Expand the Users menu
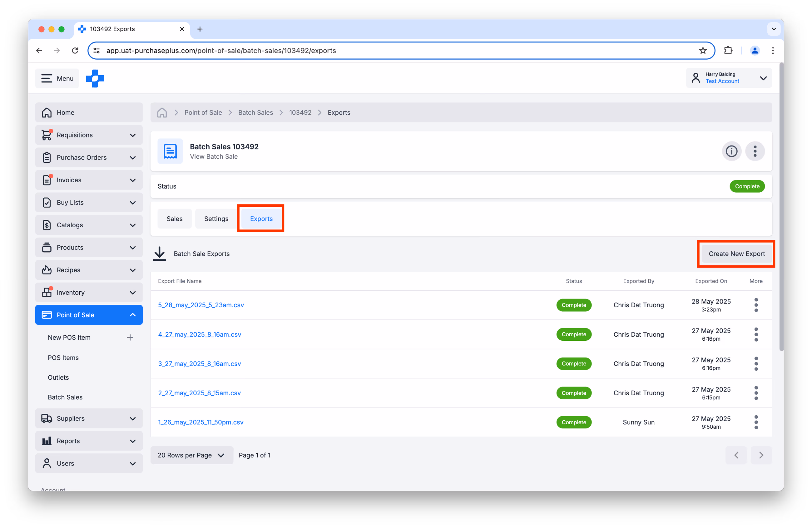812x528 pixels. pos(89,464)
